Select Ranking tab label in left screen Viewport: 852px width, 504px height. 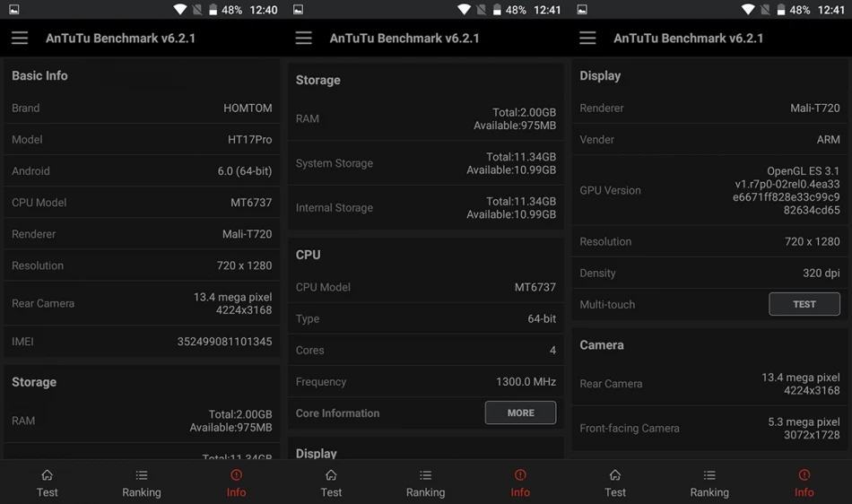coord(142,492)
